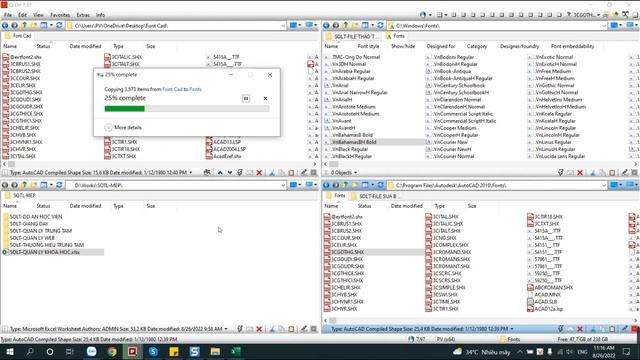This screenshot has height=360, width=640.
Task: Open address dropdown of Font Cad path
Action: point(283,25)
